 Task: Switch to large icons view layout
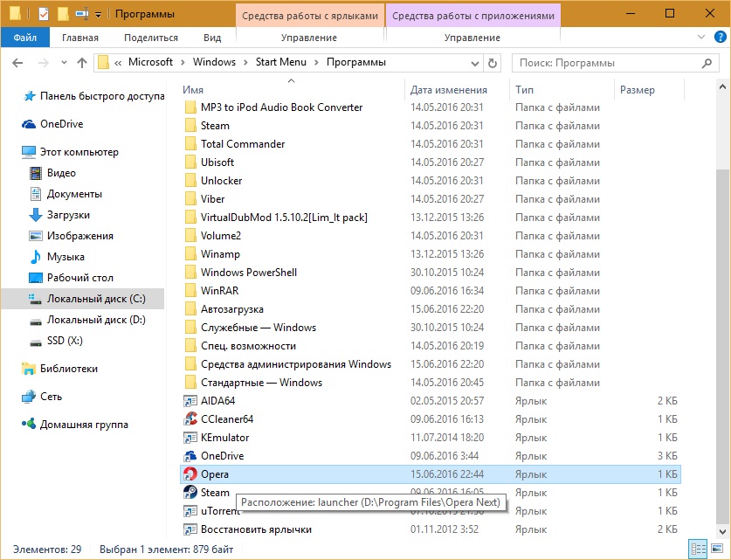tap(717, 550)
